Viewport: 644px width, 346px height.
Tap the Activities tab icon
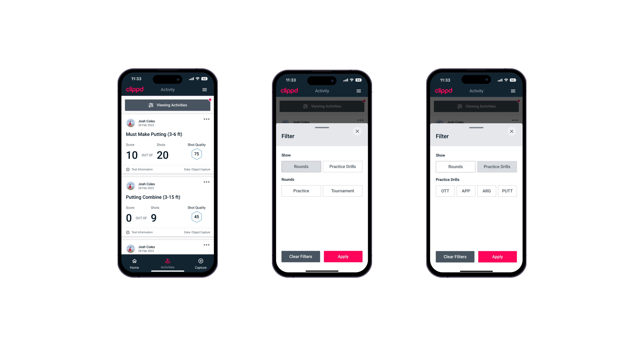[x=168, y=261]
